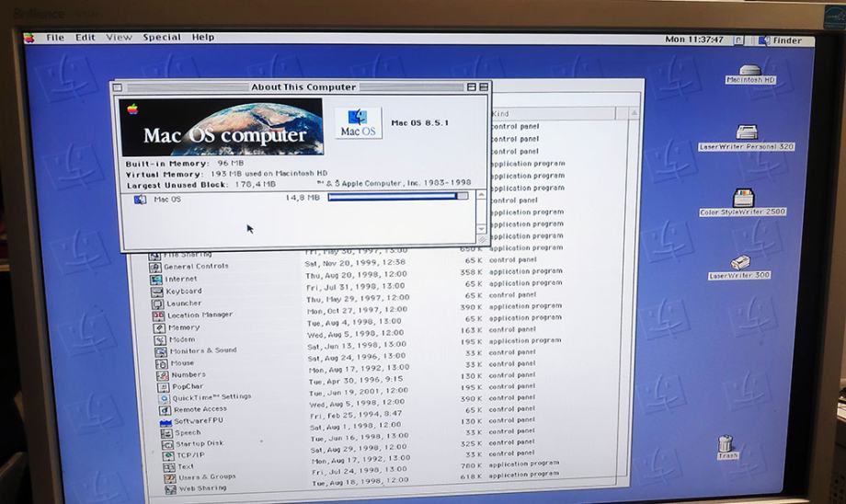The image size is (846, 504).
Task: Click the 'Built-in Memory: 96 MB' text
Action: (x=185, y=164)
